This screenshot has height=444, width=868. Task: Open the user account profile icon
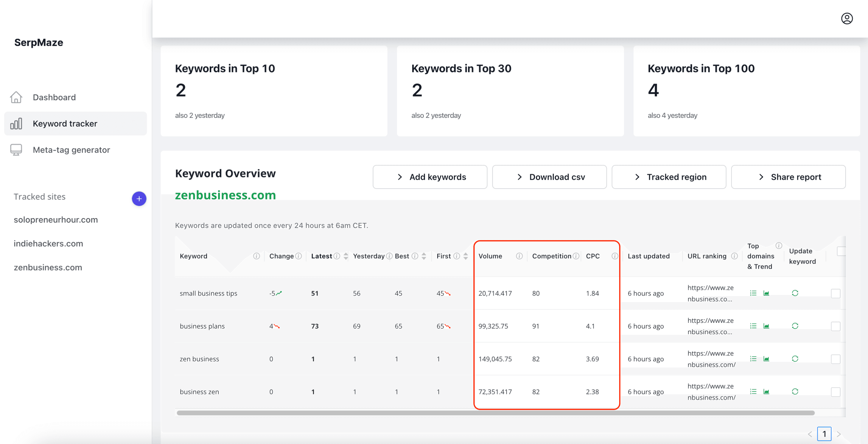coord(847,18)
